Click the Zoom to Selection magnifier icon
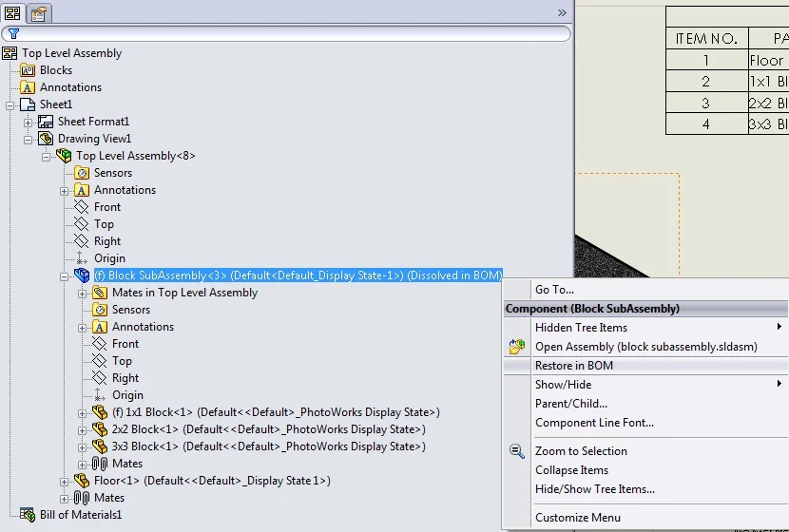789x532 pixels. [517, 451]
